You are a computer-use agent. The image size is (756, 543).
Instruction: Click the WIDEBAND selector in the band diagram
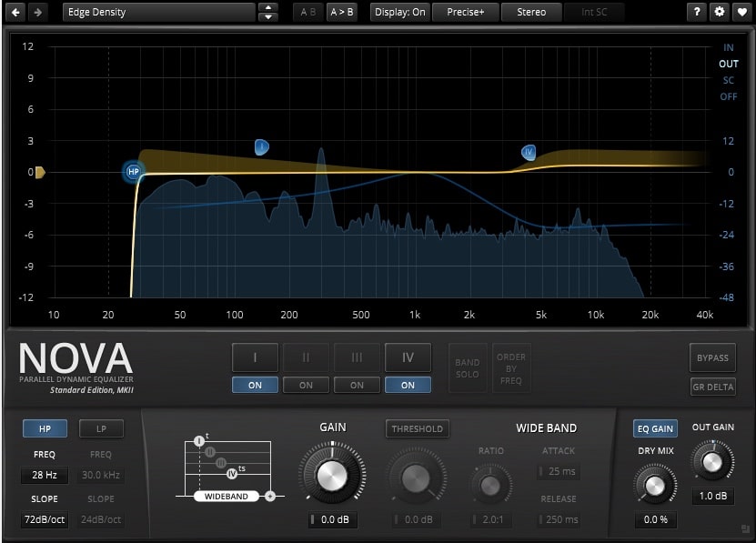click(226, 496)
